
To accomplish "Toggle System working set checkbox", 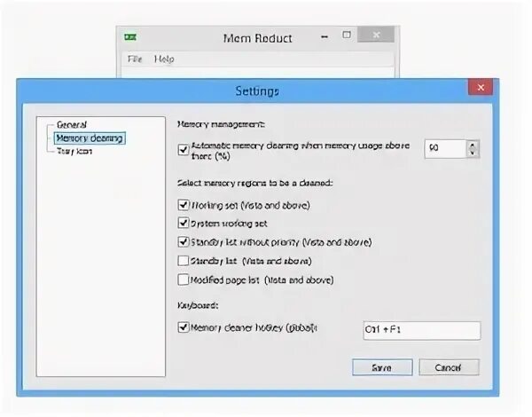I will 184,223.
